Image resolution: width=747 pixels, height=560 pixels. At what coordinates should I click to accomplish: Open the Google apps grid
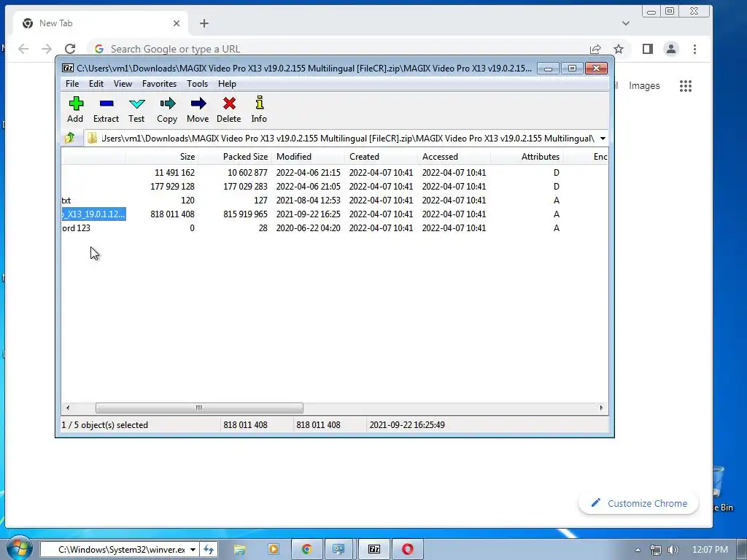686,86
